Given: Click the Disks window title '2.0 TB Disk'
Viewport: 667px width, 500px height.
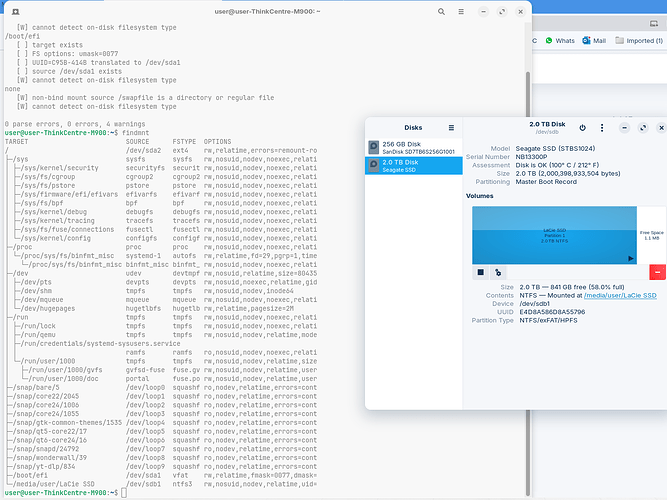Looking at the screenshot, I should (x=547, y=124).
